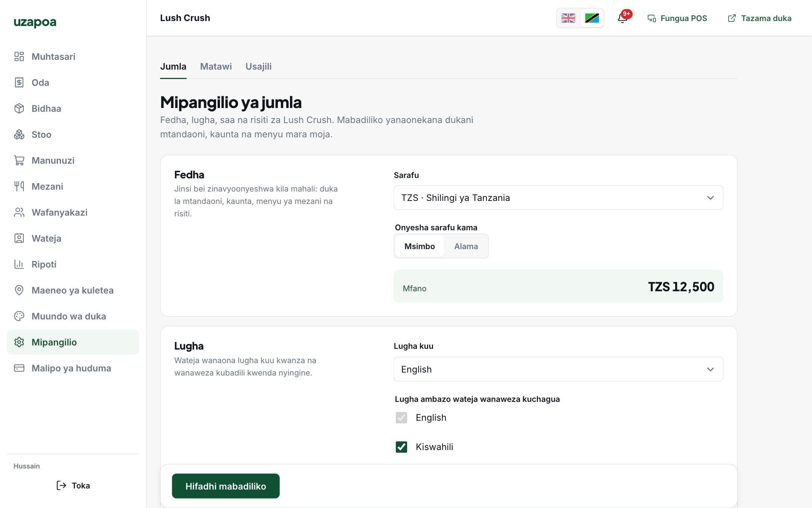The width and height of the screenshot is (812, 508).
Task: Select Alama currency display option
Action: [x=466, y=246]
